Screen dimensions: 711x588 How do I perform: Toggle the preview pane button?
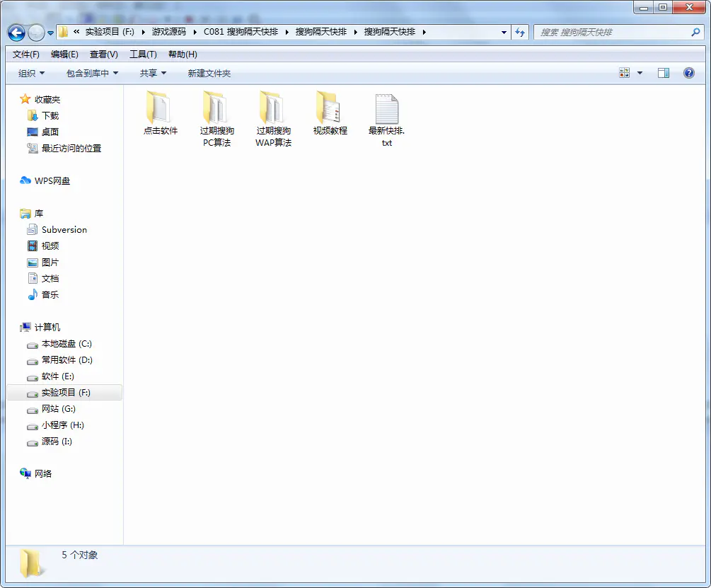[x=663, y=73]
